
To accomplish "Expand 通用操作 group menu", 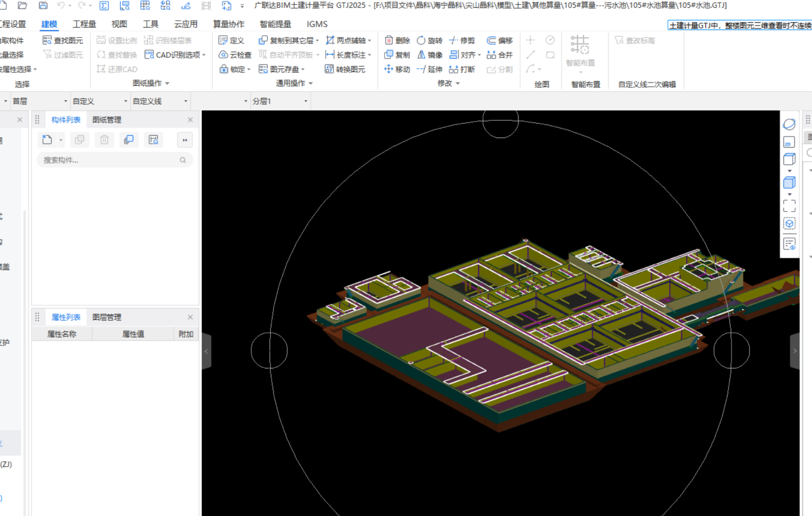I will [294, 83].
